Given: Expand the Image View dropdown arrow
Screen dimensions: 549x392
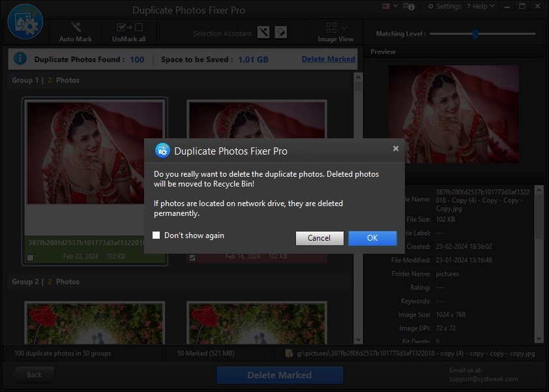Looking at the screenshot, I should 344,27.
